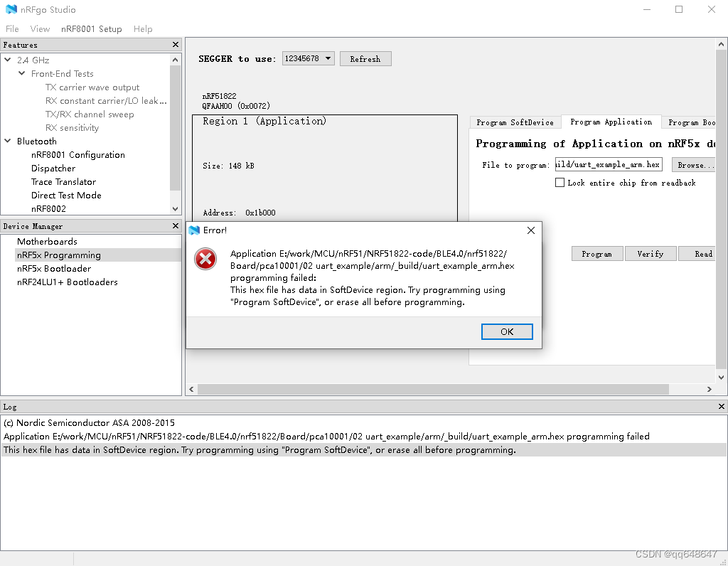Click main area vertical scroll down arrow
The width and height of the screenshot is (728, 566).
point(721,378)
